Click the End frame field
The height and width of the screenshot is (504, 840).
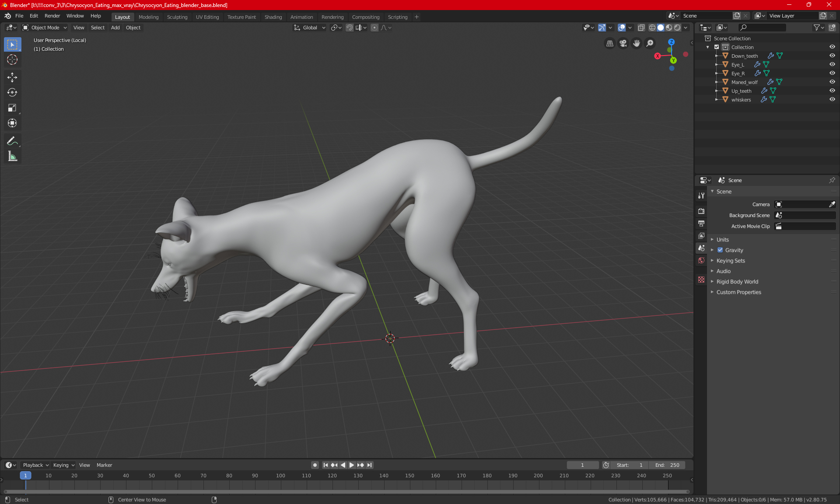667,465
